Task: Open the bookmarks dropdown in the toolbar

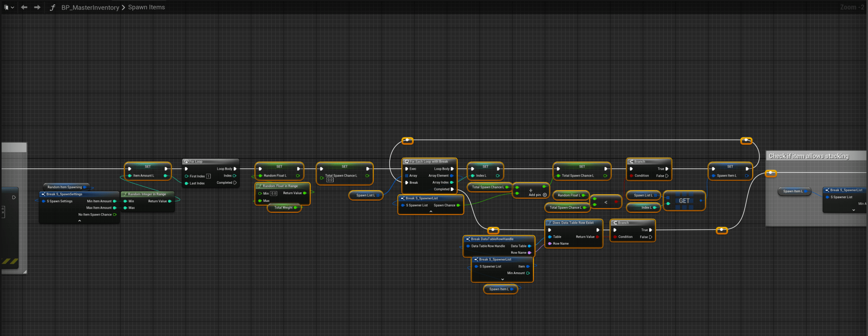Action: 9,7
